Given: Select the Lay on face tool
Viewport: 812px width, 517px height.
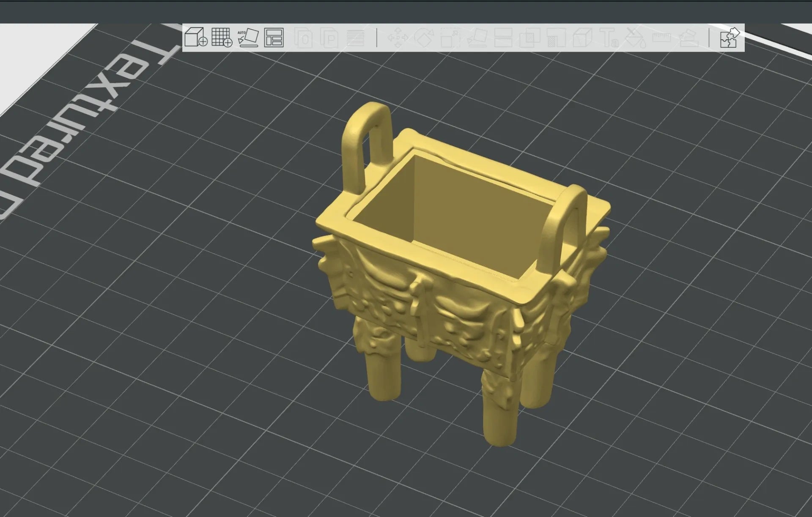Looking at the screenshot, I should click(x=477, y=38).
